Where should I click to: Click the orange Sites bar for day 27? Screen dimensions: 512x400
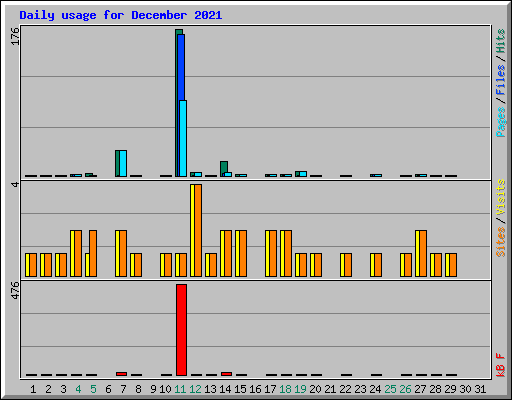point(423,253)
